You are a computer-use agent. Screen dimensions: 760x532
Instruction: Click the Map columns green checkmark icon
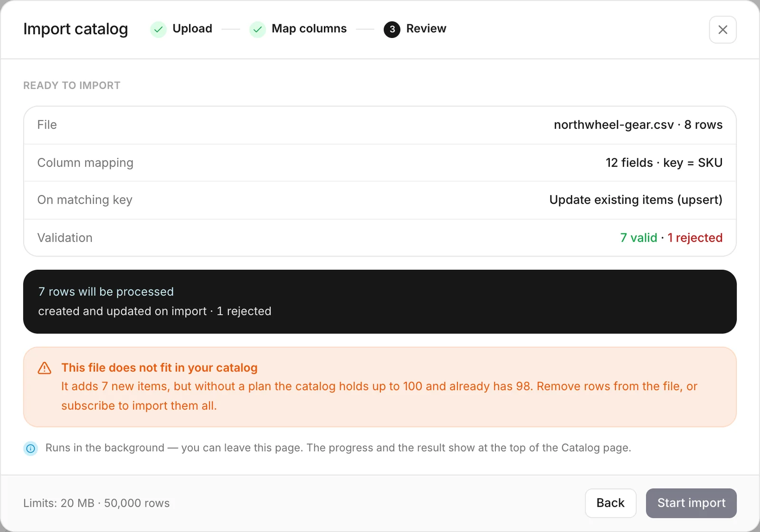point(257,29)
